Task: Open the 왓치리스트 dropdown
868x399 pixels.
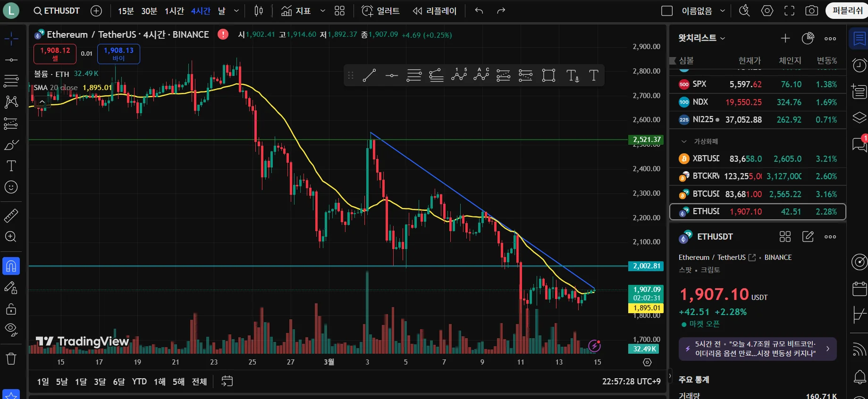Action: (x=702, y=38)
